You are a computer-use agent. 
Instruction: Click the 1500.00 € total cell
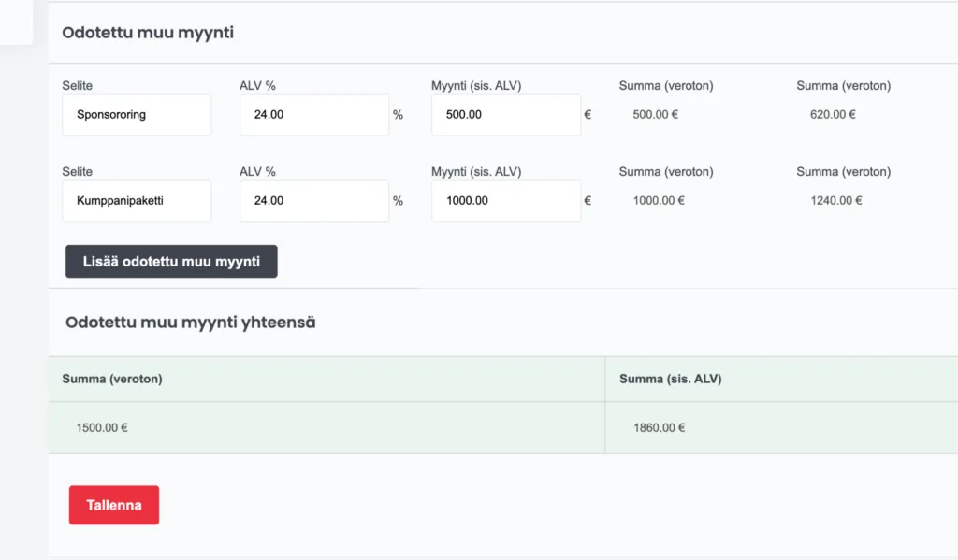click(x=102, y=428)
